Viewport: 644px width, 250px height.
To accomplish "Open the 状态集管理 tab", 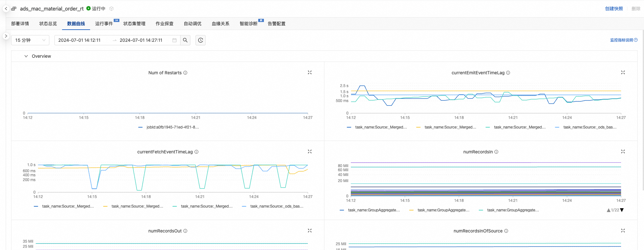I will click(134, 24).
